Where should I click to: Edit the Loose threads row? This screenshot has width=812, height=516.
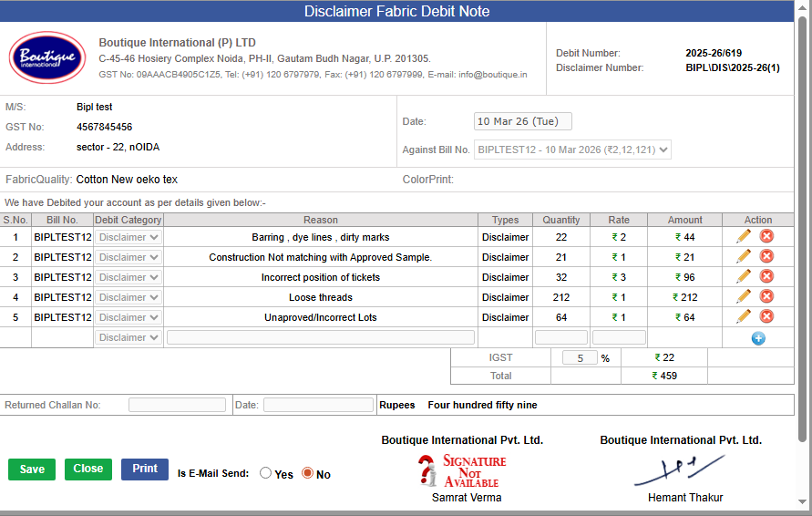pos(744,296)
